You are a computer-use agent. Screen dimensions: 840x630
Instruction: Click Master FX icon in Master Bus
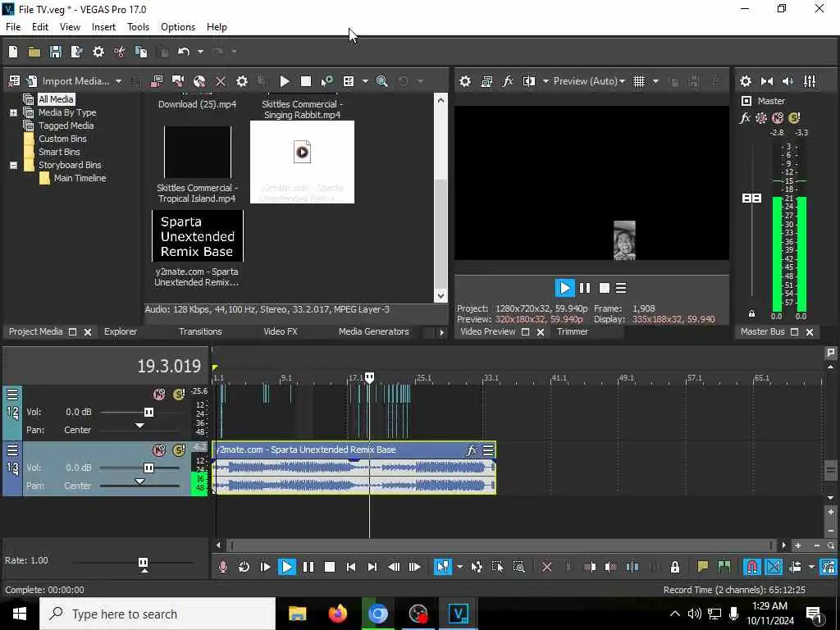745,118
